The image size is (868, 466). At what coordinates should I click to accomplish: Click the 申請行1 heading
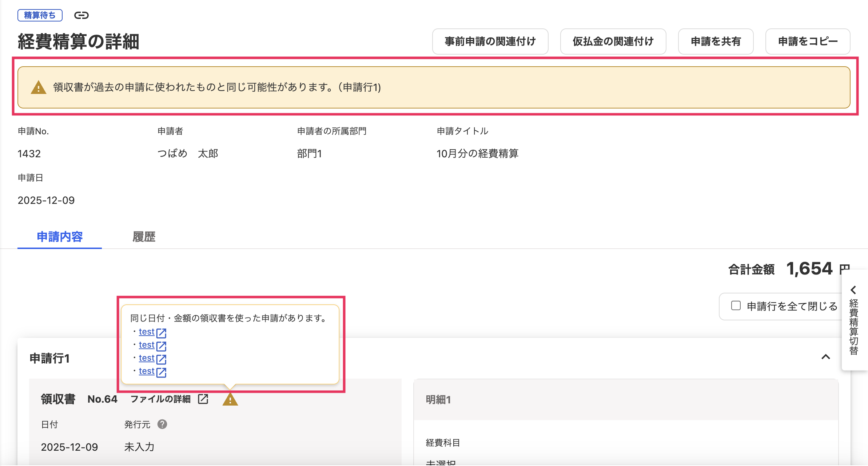(49, 358)
